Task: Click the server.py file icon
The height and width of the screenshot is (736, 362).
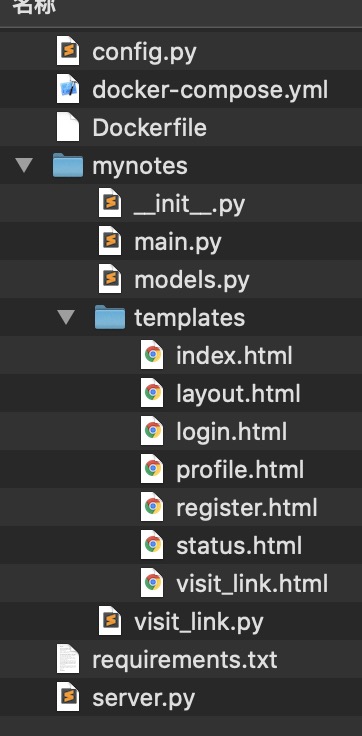Action: point(68,697)
